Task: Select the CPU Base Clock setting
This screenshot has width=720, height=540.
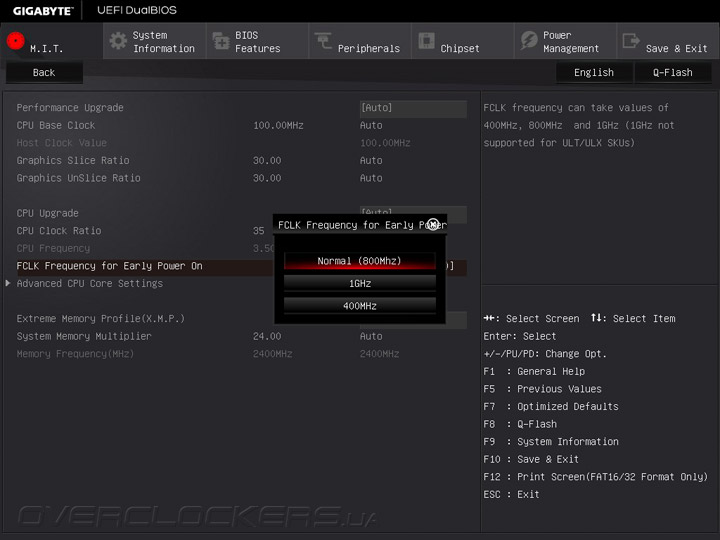Action: (x=56, y=125)
